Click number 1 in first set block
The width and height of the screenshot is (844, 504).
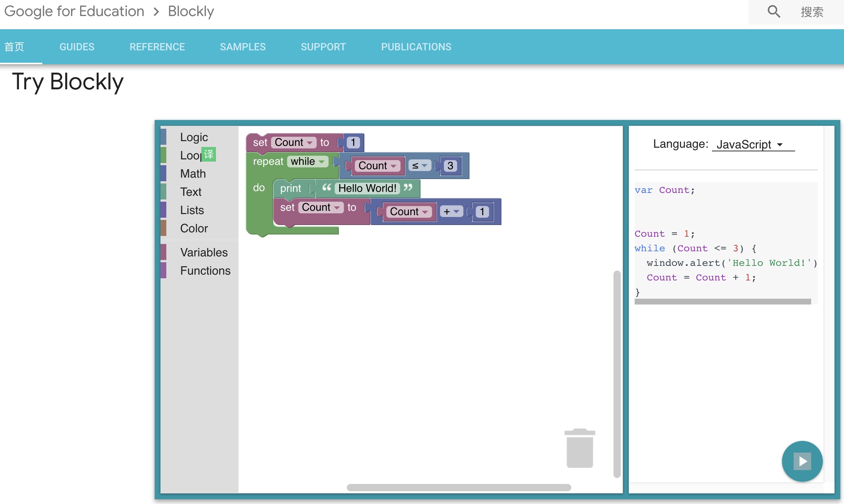coord(353,142)
